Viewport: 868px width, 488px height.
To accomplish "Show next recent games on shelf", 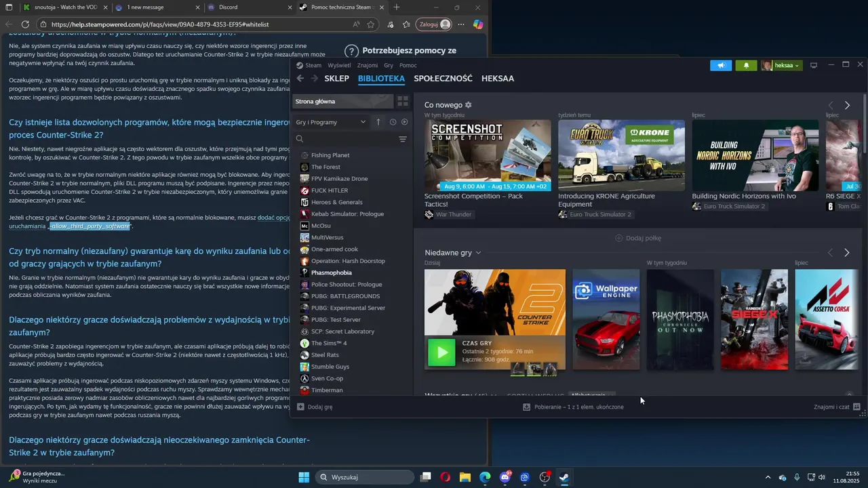I will (847, 253).
